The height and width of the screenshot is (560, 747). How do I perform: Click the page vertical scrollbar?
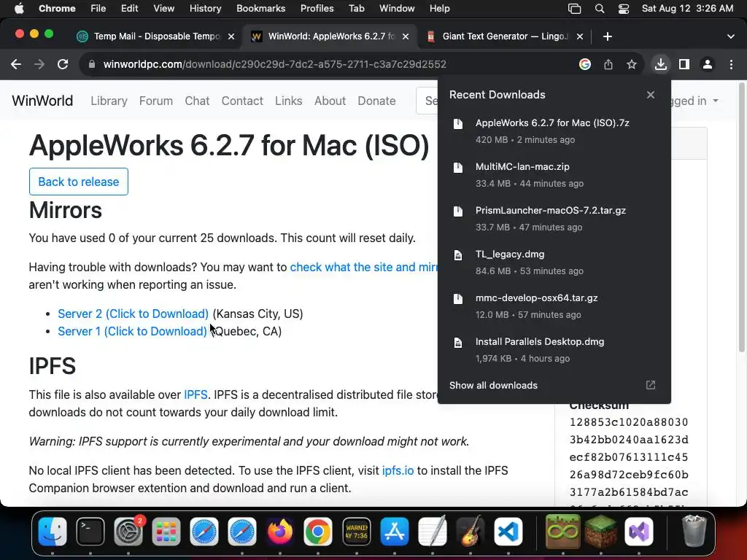coord(741,217)
